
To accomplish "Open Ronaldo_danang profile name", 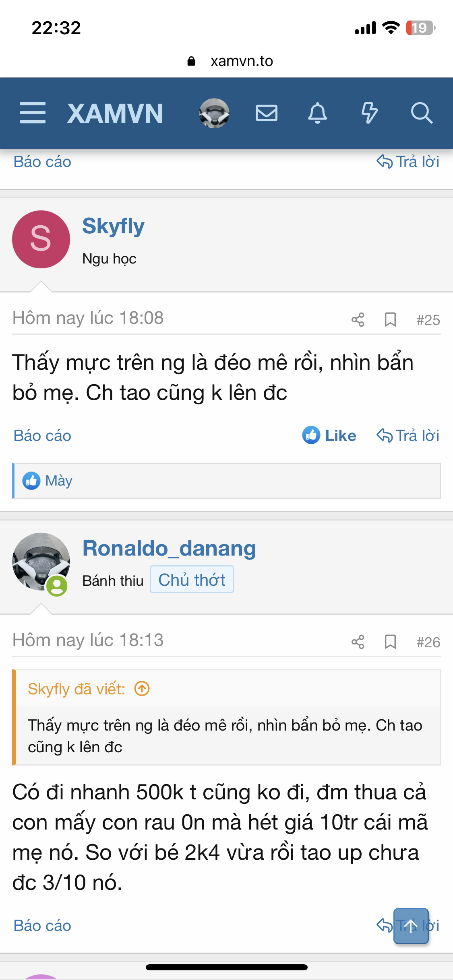I will (169, 548).
